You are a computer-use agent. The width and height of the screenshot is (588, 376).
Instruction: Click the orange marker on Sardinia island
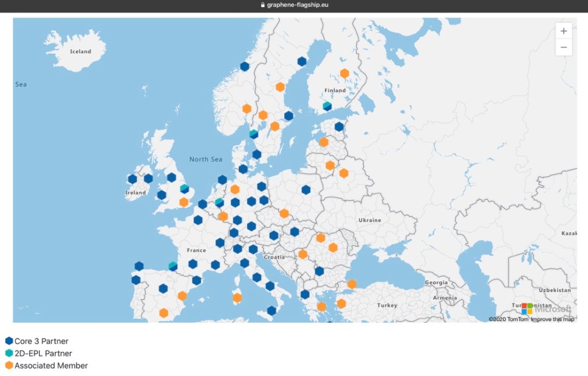[237, 297]
